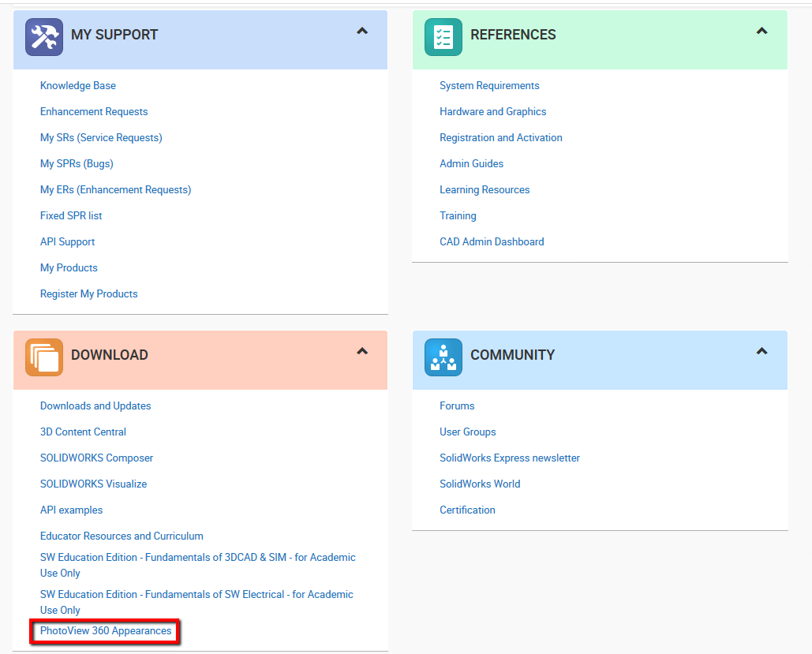
Task: Open User Groups
Action: (468, 432)
